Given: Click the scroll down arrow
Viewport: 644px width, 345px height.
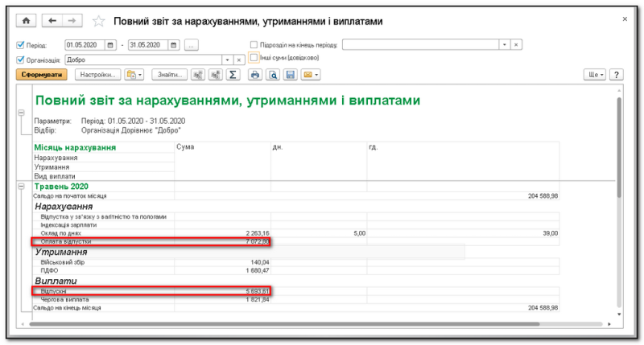Looking at the screenshot, I should pos(619,314).
